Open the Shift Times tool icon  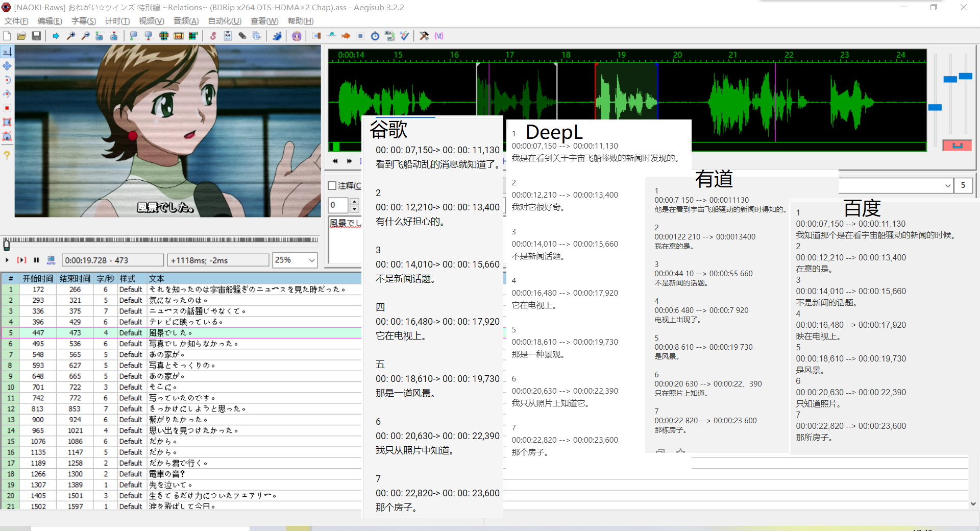tap(316, 36)
